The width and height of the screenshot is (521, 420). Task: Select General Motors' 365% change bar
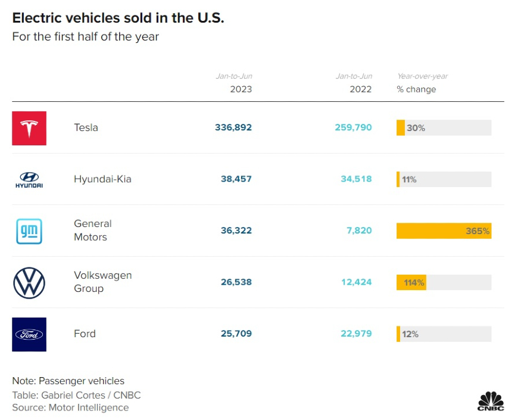[x=444, y=231]
